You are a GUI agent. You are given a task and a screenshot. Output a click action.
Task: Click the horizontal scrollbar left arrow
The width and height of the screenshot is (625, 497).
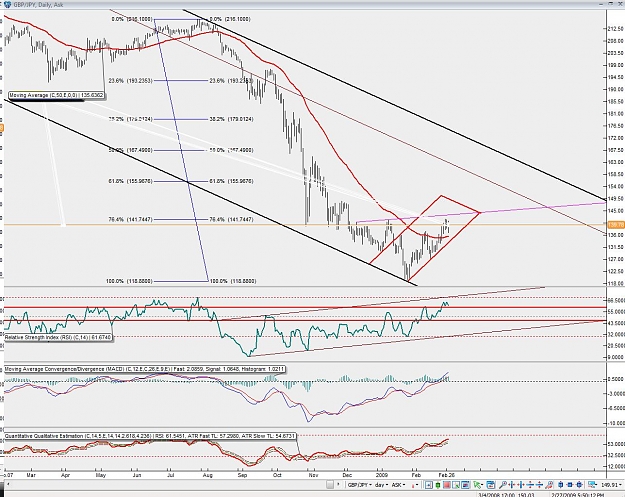7,485
